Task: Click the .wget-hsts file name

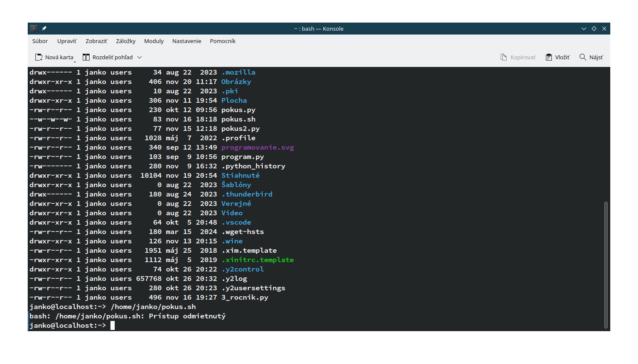Action: [243, 232]
